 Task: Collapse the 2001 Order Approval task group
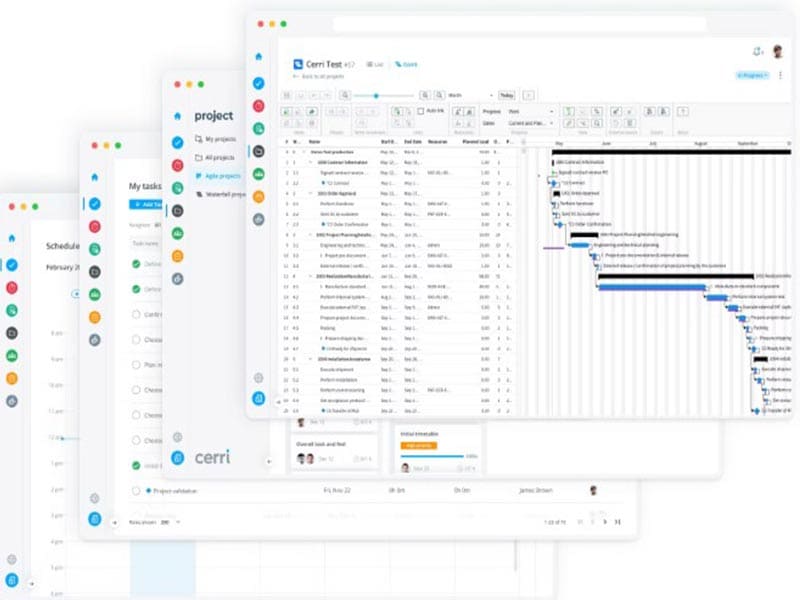point(309,193)
